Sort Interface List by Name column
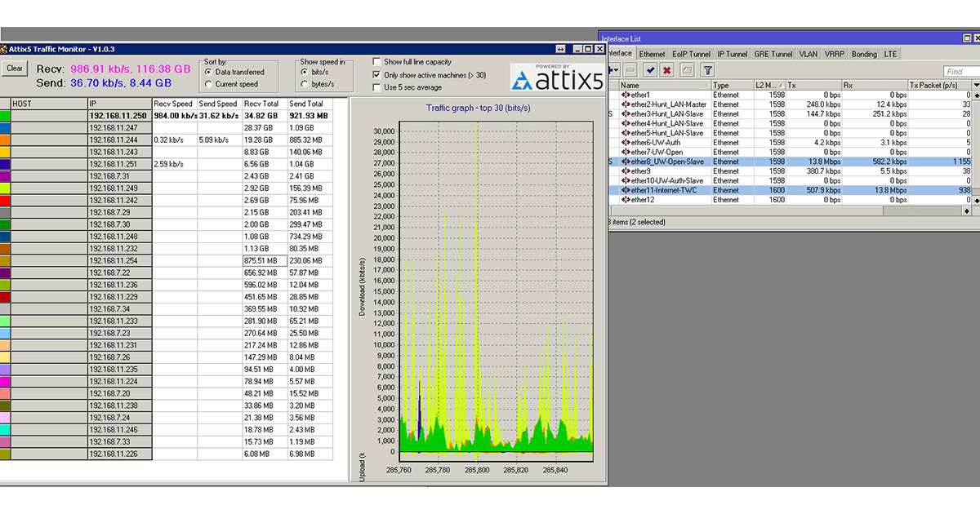Viewport: 980px width, 514px height. pos(665,85)
